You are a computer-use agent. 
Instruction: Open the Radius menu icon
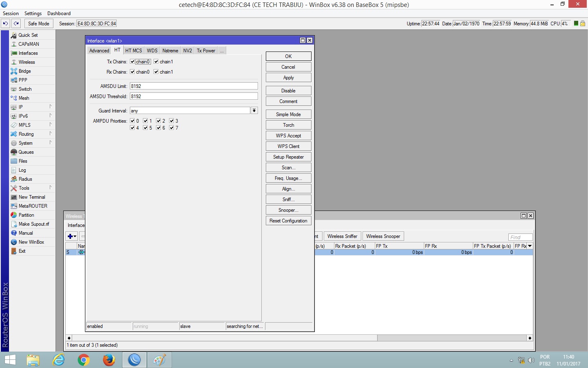(x=14, y=179)
